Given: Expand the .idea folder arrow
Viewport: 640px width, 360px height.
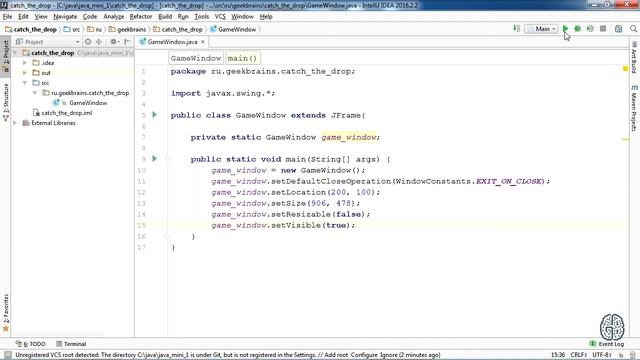Looking at the screenshot, I should (x=25, y=63).
